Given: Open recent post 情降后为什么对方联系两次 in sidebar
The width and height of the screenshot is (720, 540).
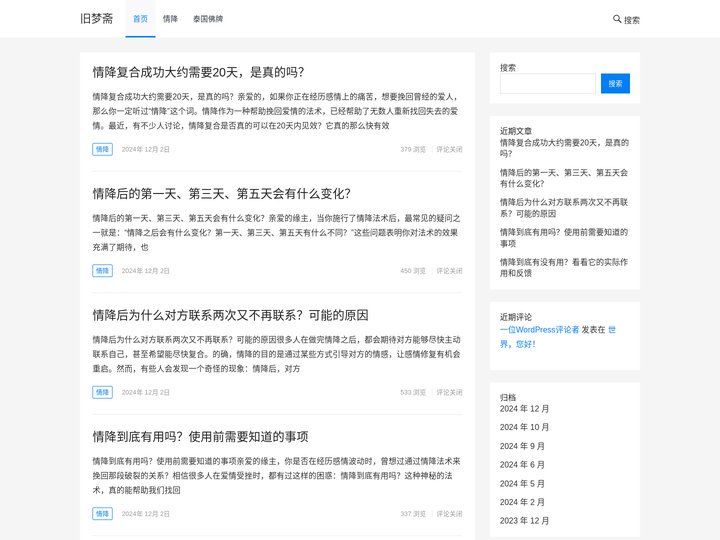Looking at the screenshot, I should [x=564, y=208].
